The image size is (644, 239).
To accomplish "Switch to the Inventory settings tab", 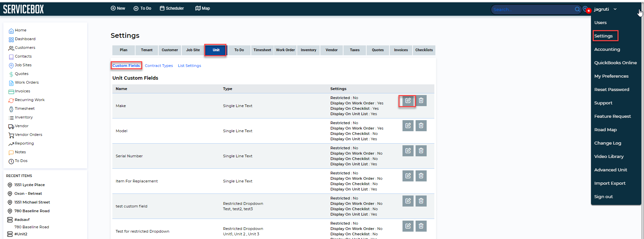I will coord(309,50).
